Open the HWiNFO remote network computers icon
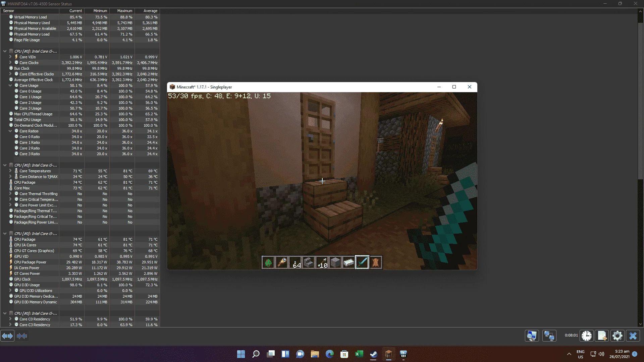 [x=549, y=336]
